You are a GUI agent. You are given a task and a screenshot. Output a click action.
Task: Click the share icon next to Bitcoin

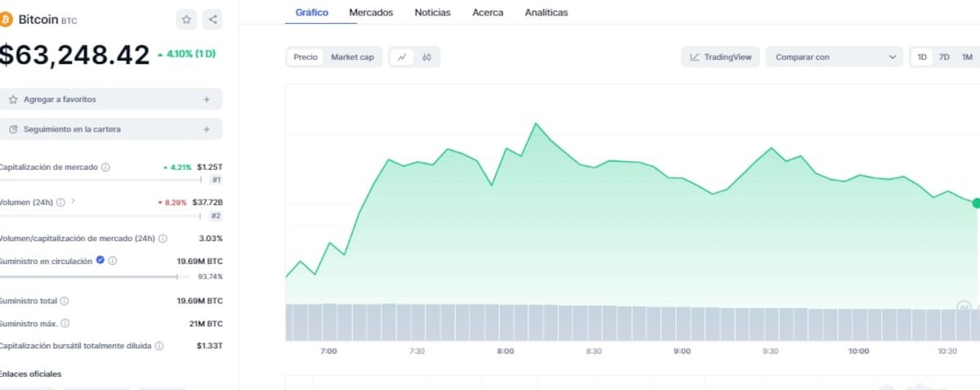pos(212,19)
